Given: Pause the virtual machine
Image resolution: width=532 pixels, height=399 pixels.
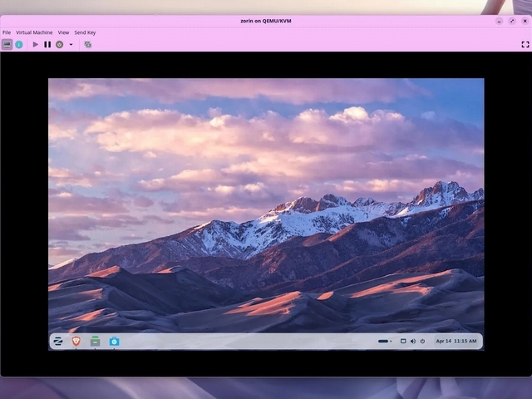Looking at the screenshot, I should (47, 44).
